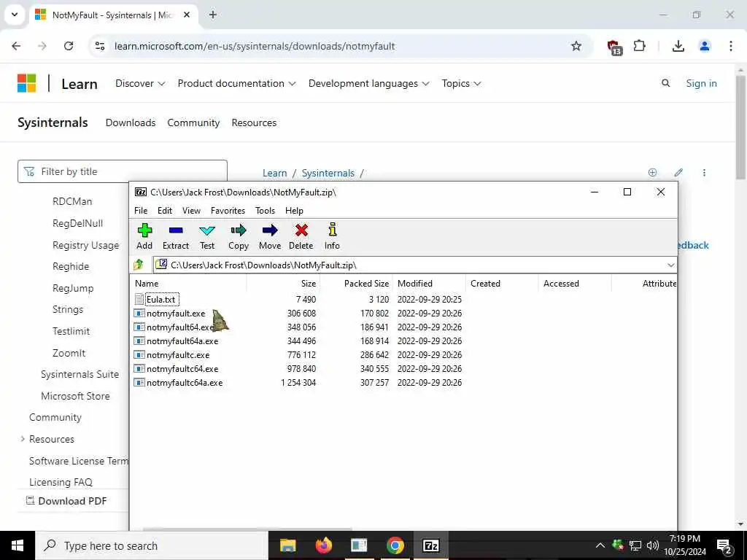
Task: Click the Chrome taskbar icon
Action: 395,545
